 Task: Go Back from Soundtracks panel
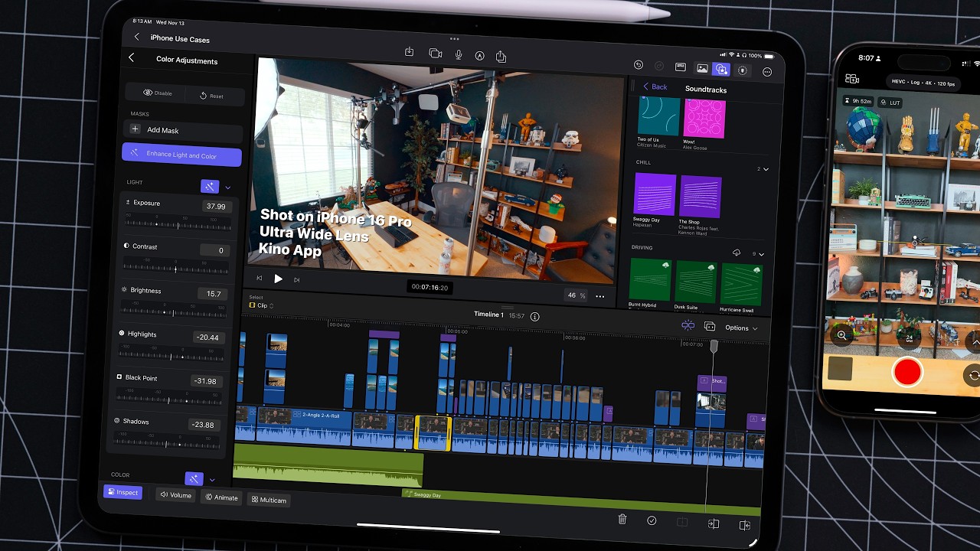coord(655,86)
